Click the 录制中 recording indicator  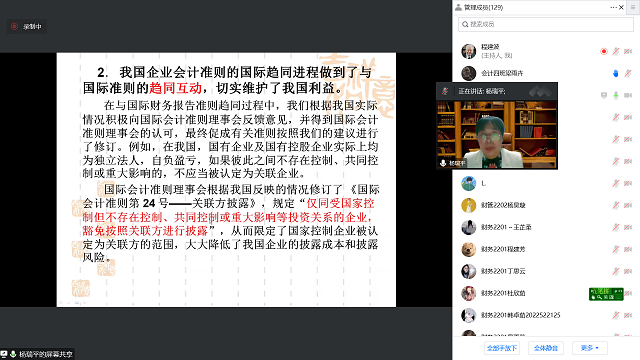pos(27,27)
